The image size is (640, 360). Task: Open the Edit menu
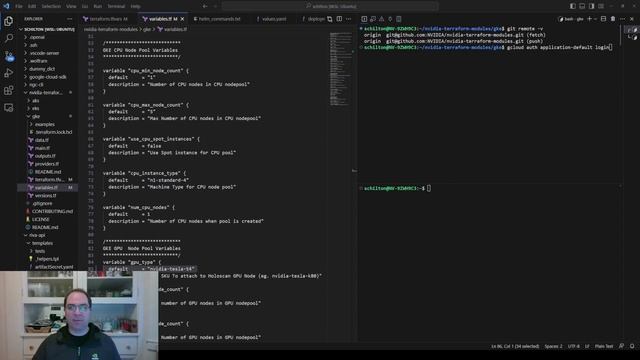(x=32, y=6)
